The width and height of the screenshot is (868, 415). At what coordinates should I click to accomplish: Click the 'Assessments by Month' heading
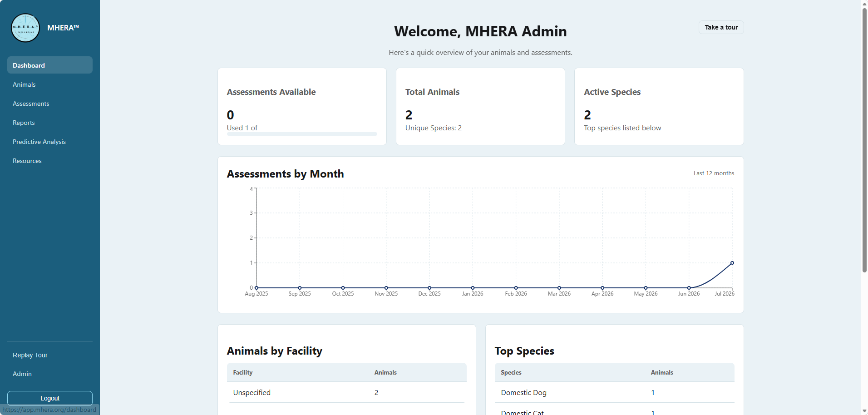[x=285, y=174]
